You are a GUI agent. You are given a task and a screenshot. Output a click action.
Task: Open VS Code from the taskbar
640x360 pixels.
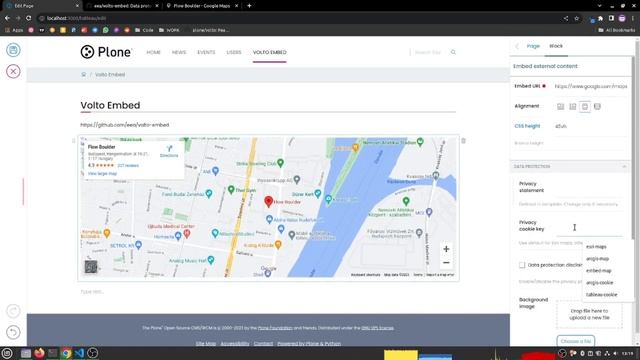pyautogui.click(x=79, y=353)
